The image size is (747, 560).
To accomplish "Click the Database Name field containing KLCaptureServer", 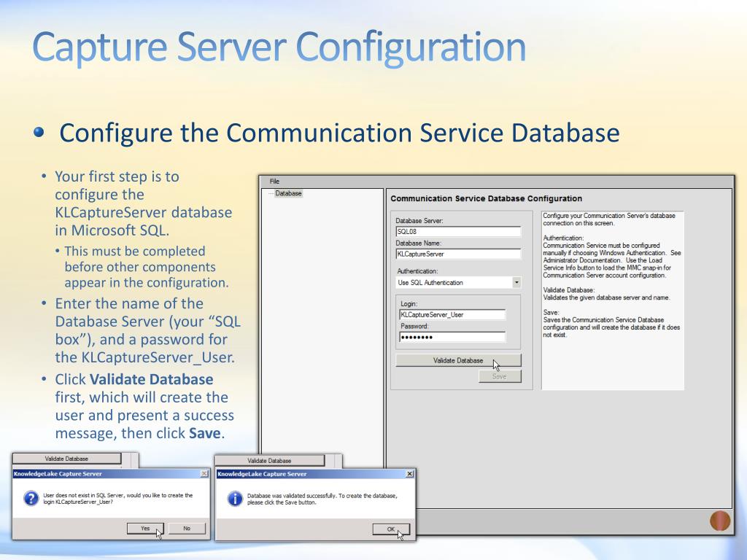I will point(458,254).
